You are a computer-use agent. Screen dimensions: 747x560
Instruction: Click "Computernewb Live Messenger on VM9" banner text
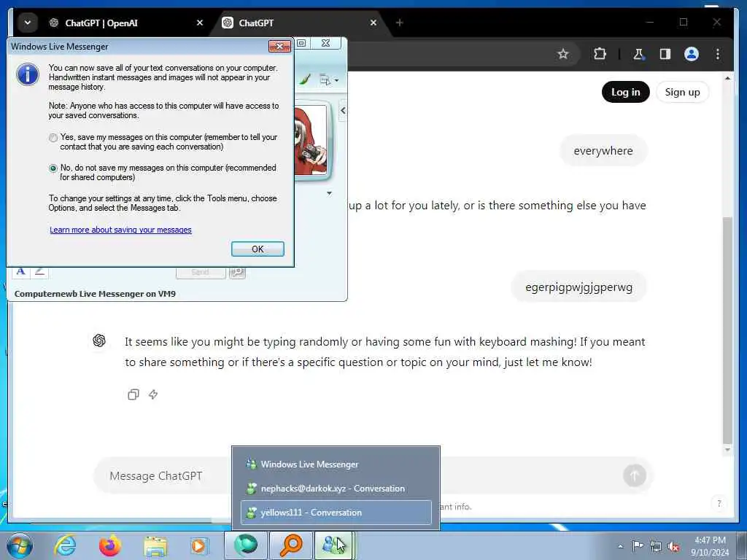tap(95, 294)
